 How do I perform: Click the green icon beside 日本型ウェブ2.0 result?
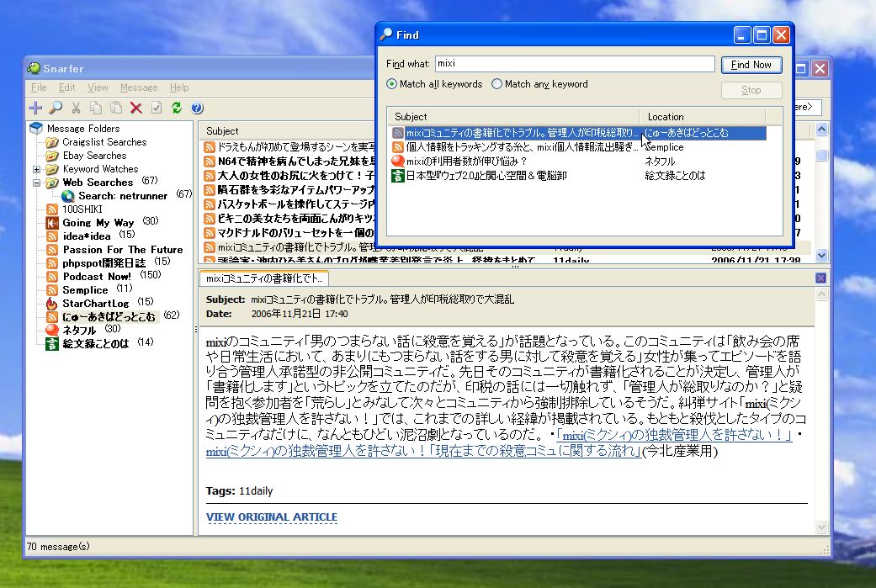(x=398, y=176)
